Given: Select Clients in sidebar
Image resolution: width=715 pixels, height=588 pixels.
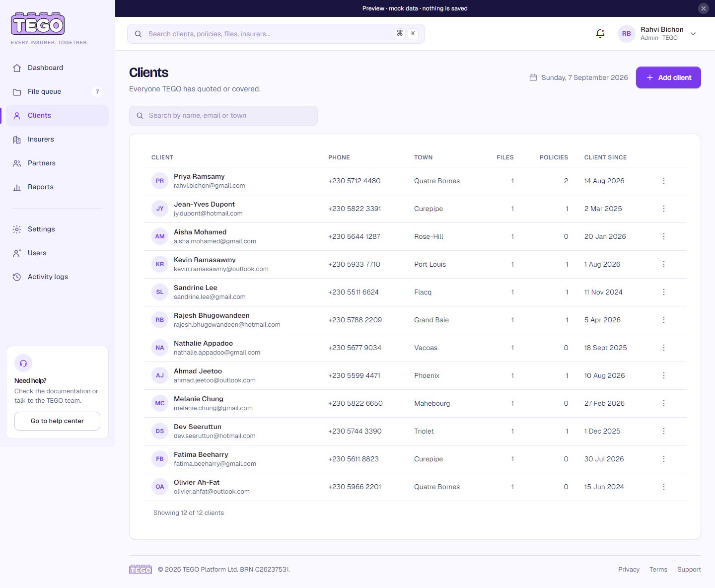Looking at the screenshot, I should (x=58, y=116).
